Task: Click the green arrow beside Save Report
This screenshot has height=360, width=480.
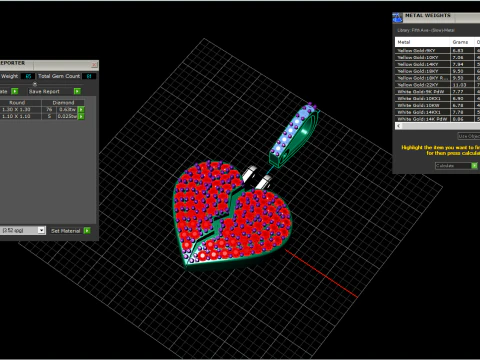Action: click(77, 91)
